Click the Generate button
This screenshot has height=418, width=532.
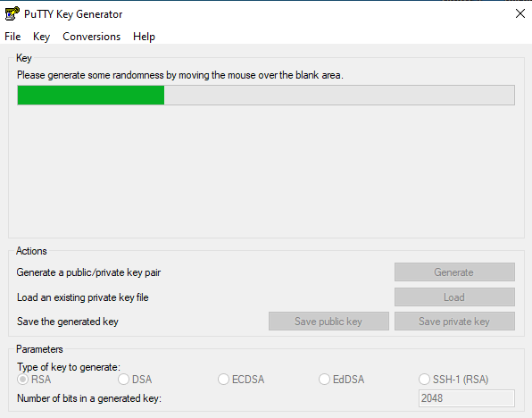454,272
